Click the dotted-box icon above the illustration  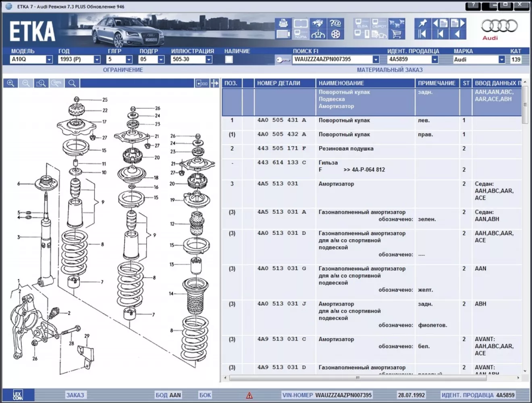[202, 83]
